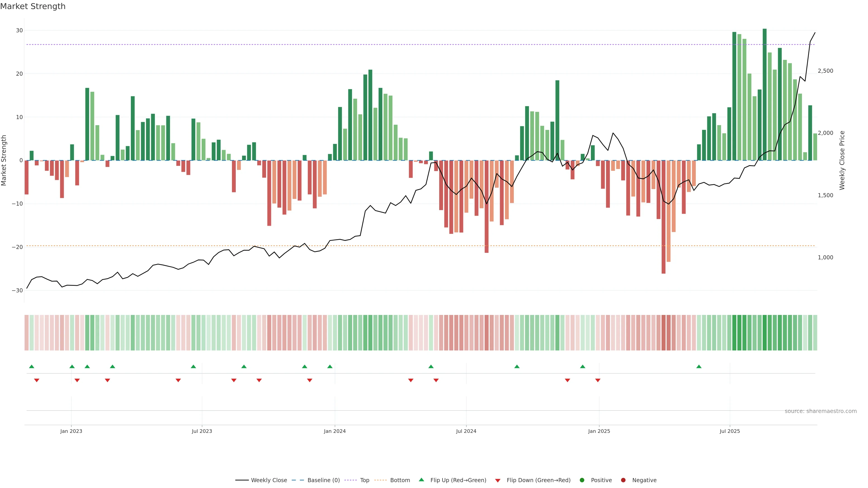The width and height of the screenshot is (868, 488).
Task: Click the Jan 2024 x-axis label
Action: [x=335, y=431]
